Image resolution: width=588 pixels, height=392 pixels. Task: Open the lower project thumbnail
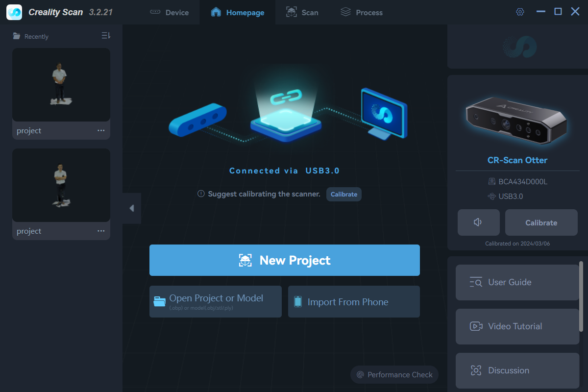[61, 185]
